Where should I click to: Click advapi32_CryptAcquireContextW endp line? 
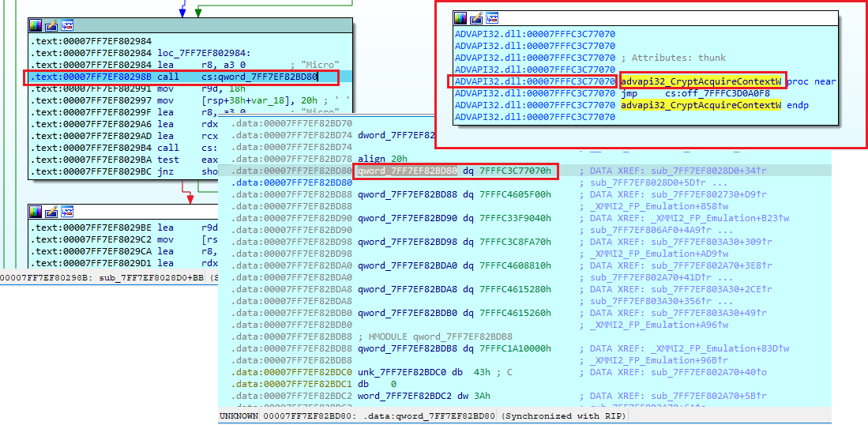point(714,104)
